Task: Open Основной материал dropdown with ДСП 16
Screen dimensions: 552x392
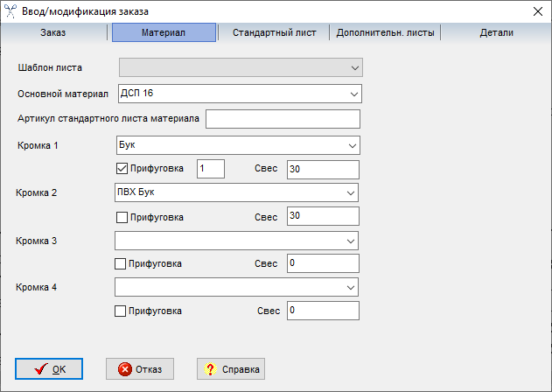Action: [x=353, y=93]
